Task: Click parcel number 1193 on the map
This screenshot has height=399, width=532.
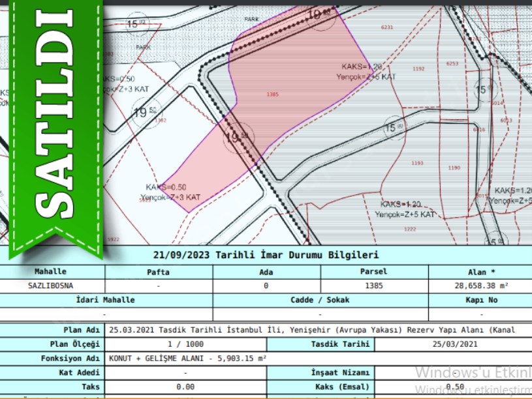Action: (x=418, y=163)
